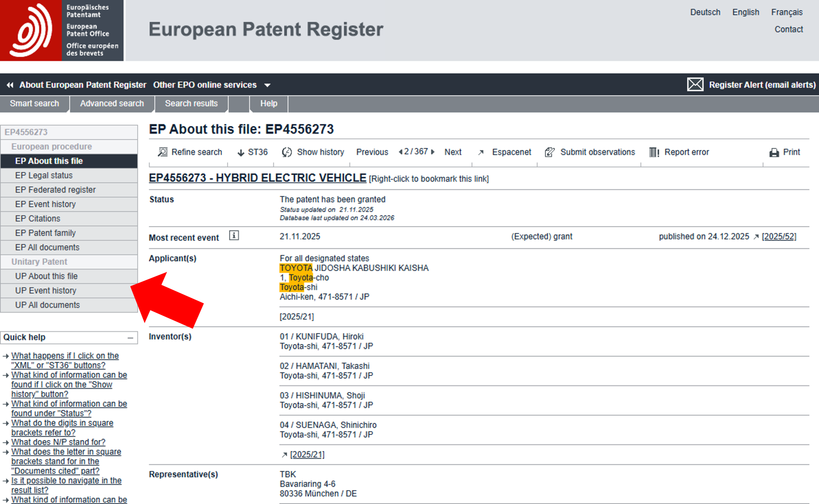Go to the previous result with the left arrow
The height and width of the screenshot is (504, 819).
400,152
